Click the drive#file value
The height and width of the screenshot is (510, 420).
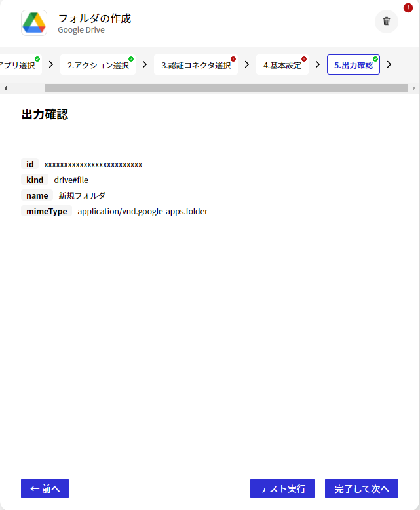click(71, 180)
